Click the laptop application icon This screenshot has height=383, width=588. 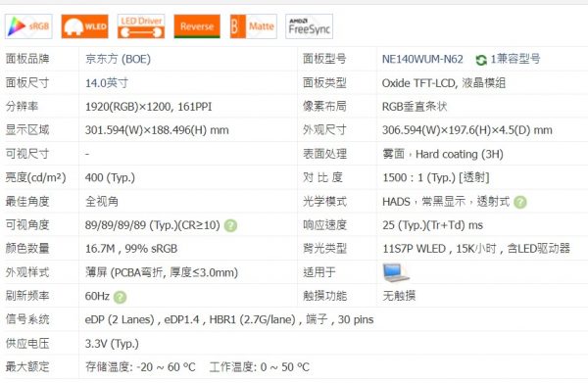tap(396, 272)
